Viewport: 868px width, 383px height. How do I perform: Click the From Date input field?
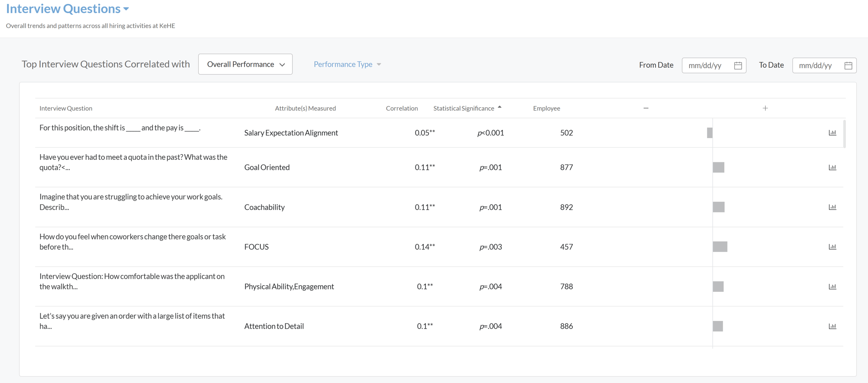click(714, 66)
